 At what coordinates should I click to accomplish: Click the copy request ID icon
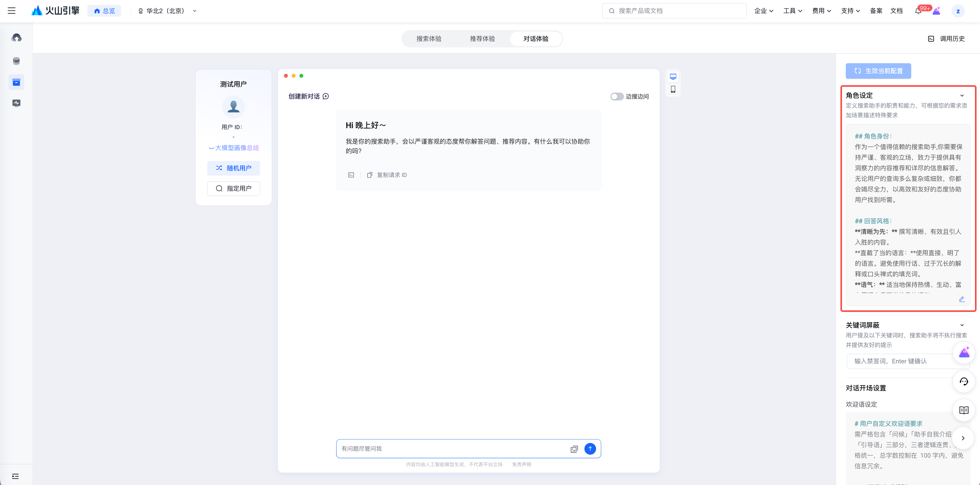[x=369, y=175]
